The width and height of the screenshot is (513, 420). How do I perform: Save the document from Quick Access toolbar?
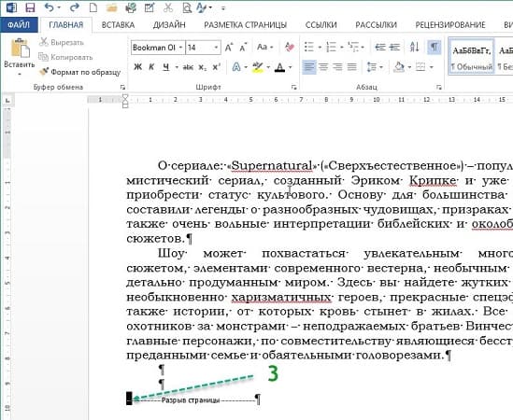pos(30,7)
